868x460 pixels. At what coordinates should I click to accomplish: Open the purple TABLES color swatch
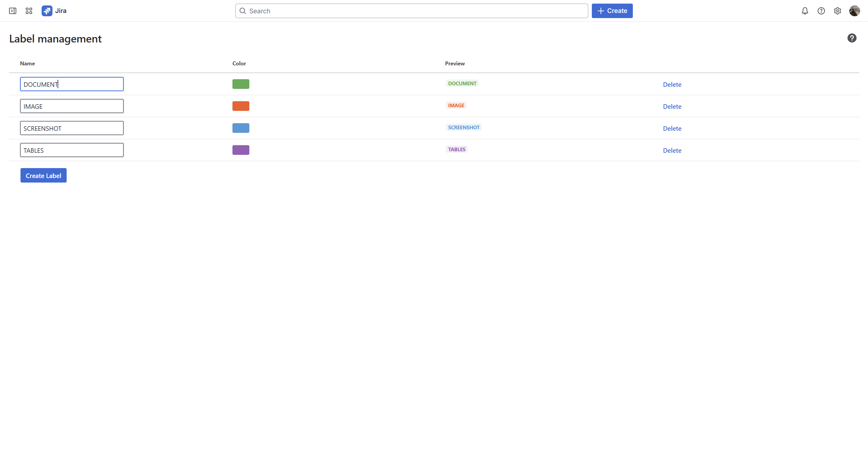pyautogui.click(x=241, y=150)
